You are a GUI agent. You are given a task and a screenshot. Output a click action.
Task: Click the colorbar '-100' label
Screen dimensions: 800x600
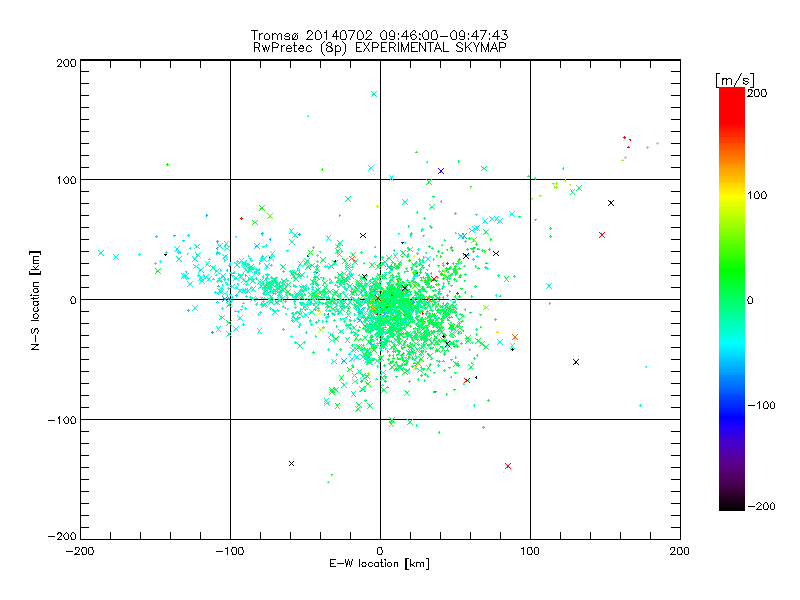point(761,406)
